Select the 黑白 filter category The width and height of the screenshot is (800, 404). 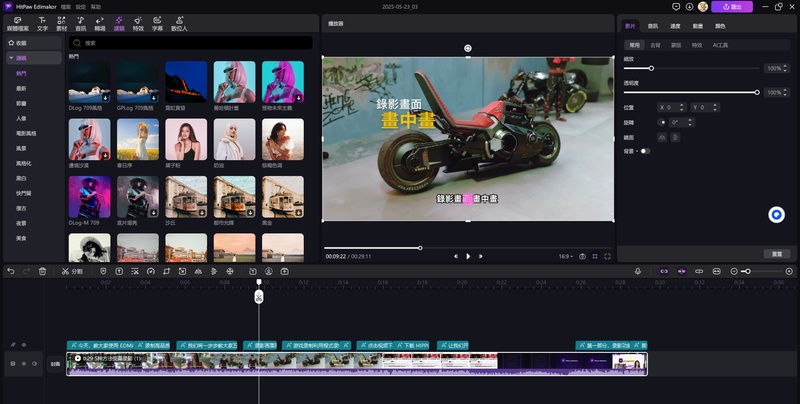(x=21, y=179)
